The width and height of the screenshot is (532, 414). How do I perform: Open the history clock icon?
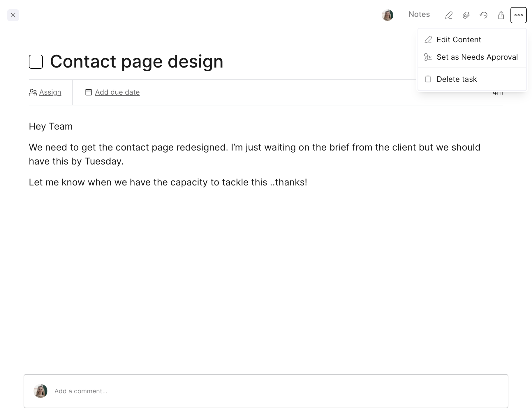484,15
